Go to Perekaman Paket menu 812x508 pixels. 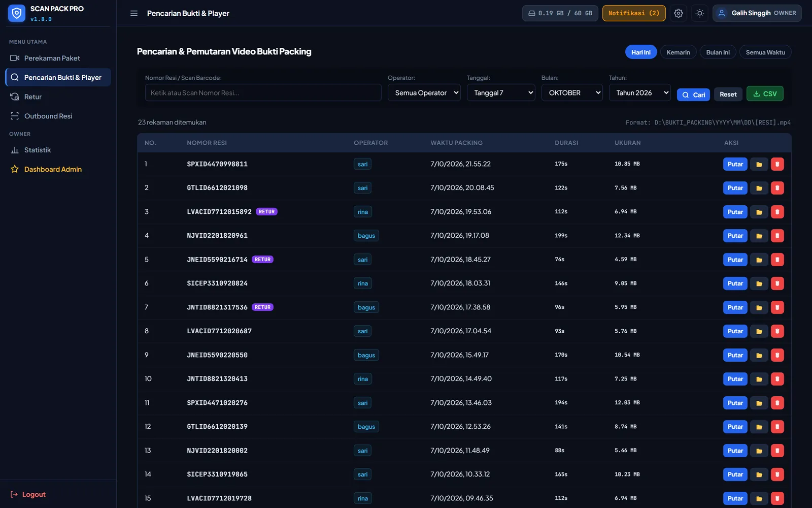click(x=58, y=58)
